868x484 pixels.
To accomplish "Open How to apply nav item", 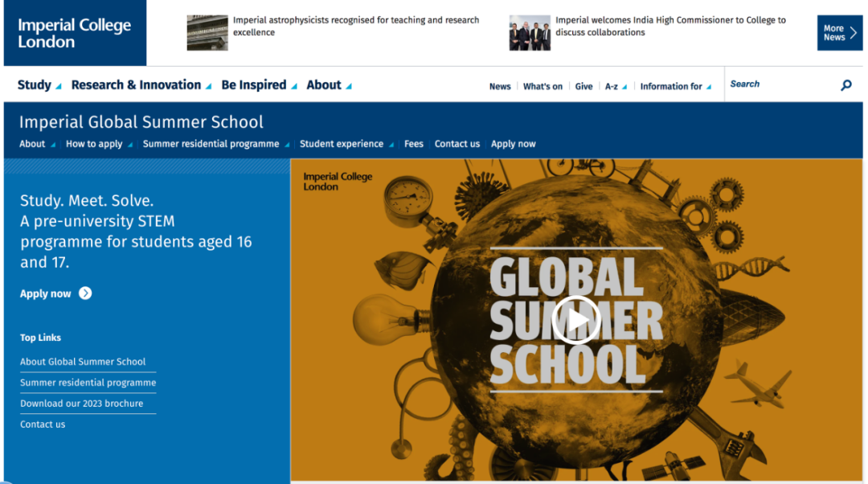I will [94, 144].
